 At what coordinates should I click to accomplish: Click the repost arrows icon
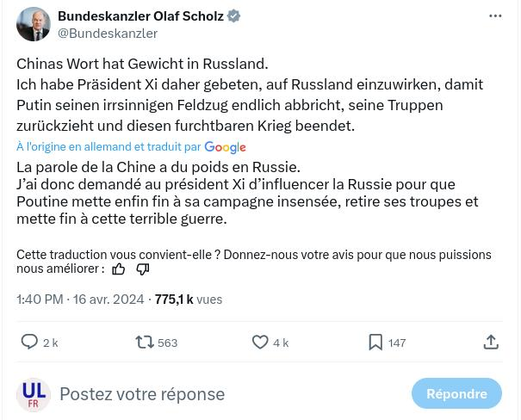pos(144,342)
